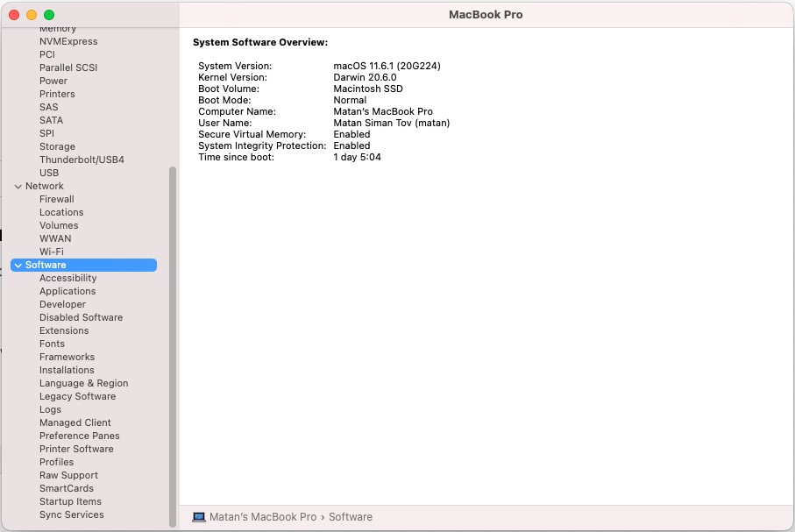This screenshot has height=532, width=795.
Task: Select SmartCards under Software
Action: coord(67,489)
